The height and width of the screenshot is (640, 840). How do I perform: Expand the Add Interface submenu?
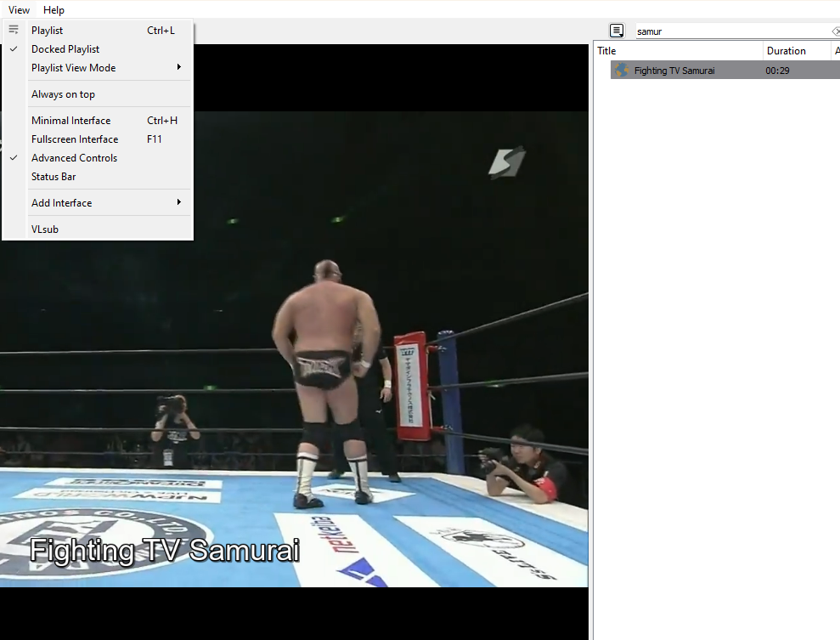[x=98, y=203]
